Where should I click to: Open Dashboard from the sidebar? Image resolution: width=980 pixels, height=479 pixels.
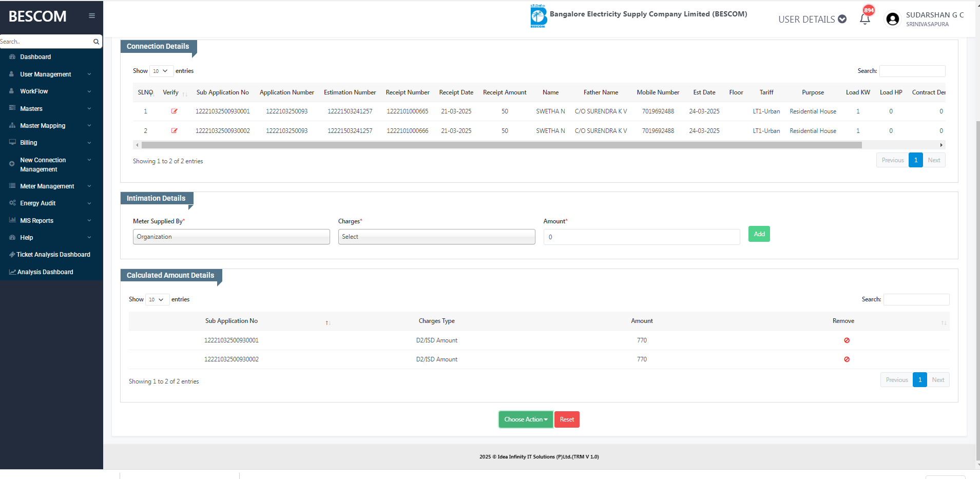35,57
